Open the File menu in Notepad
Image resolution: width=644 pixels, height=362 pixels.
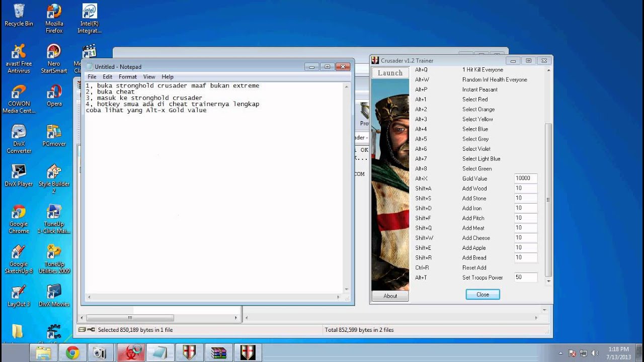(x=92, y=77)
